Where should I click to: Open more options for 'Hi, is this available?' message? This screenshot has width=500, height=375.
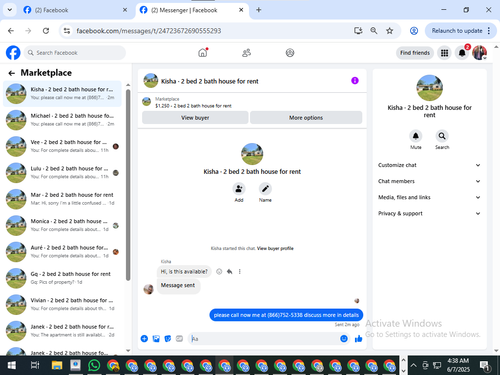[239, 272]
